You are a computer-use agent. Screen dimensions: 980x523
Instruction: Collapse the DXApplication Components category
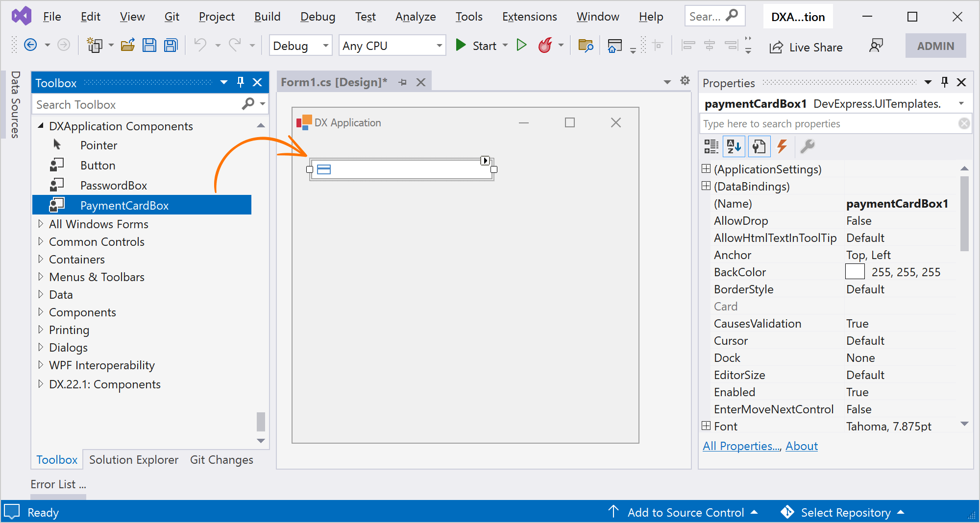pos(41,126)
